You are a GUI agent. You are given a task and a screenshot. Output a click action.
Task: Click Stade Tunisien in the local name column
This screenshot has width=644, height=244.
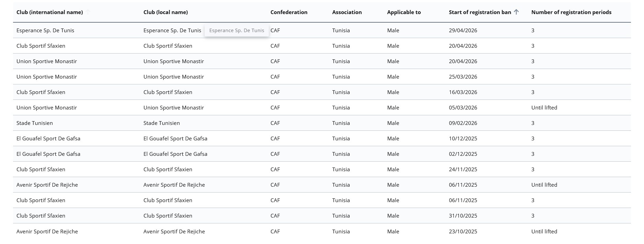coord(161,123)
